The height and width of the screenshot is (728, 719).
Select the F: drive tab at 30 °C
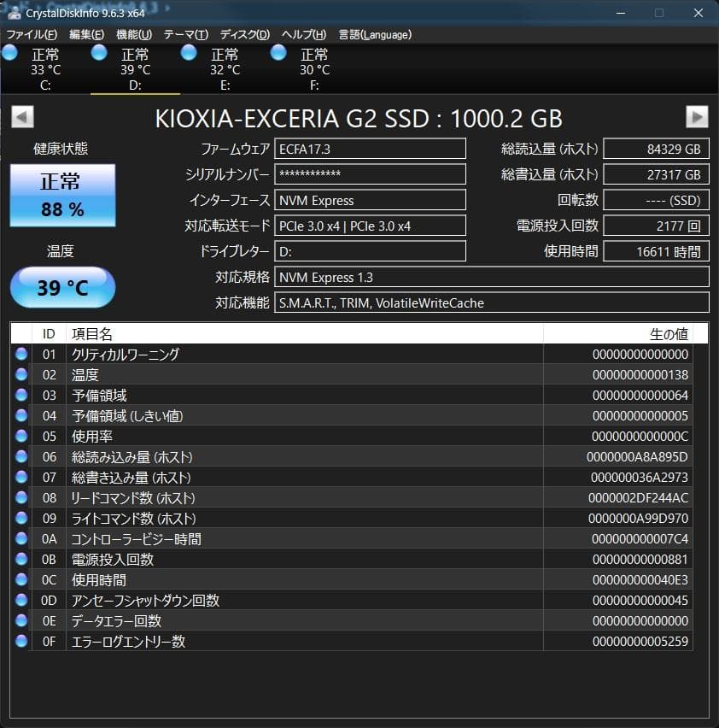pos(314,69)
